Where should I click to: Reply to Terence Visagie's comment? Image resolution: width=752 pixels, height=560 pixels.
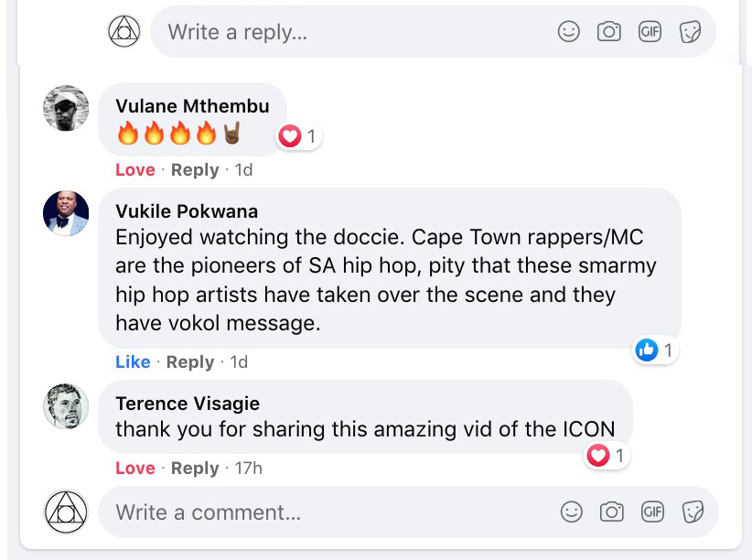point(195,468)
